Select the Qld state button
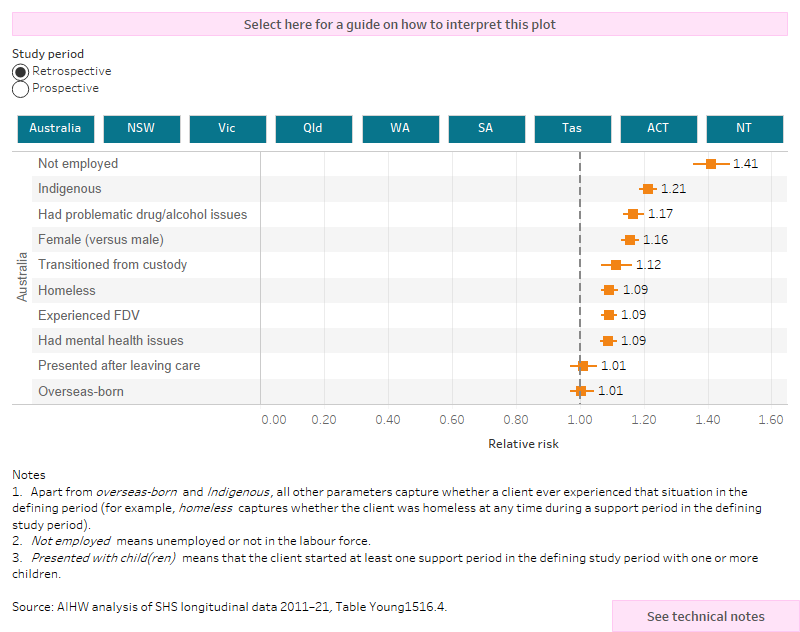800x632 pixels. (313, 129)
